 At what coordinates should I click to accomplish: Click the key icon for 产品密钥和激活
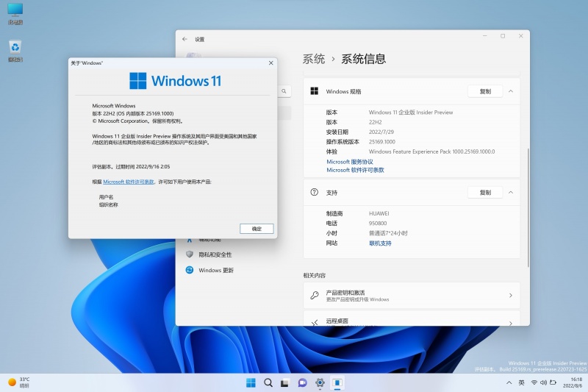click(315, 295)
